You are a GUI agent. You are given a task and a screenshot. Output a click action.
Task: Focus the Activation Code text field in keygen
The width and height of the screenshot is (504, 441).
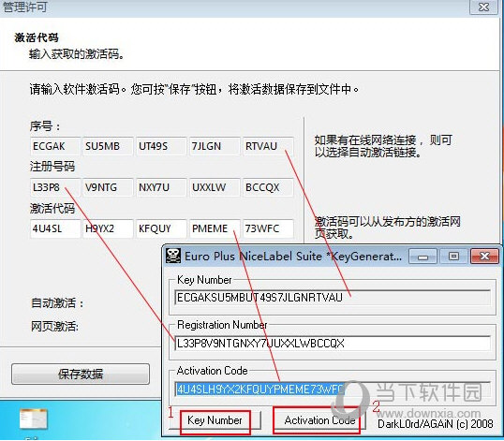pyautogui.click(x=333, y=390)
